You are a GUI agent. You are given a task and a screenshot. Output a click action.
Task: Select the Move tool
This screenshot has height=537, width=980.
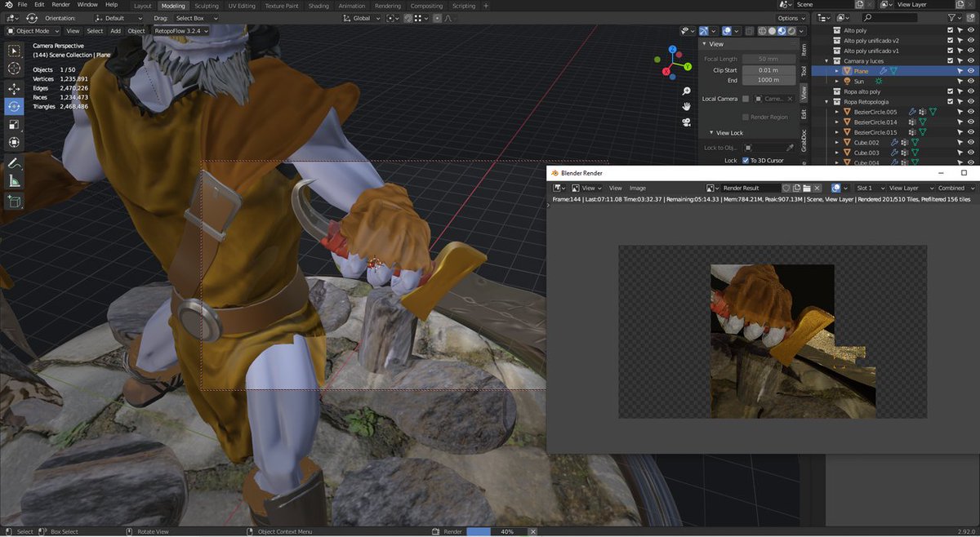click(14, 89)
